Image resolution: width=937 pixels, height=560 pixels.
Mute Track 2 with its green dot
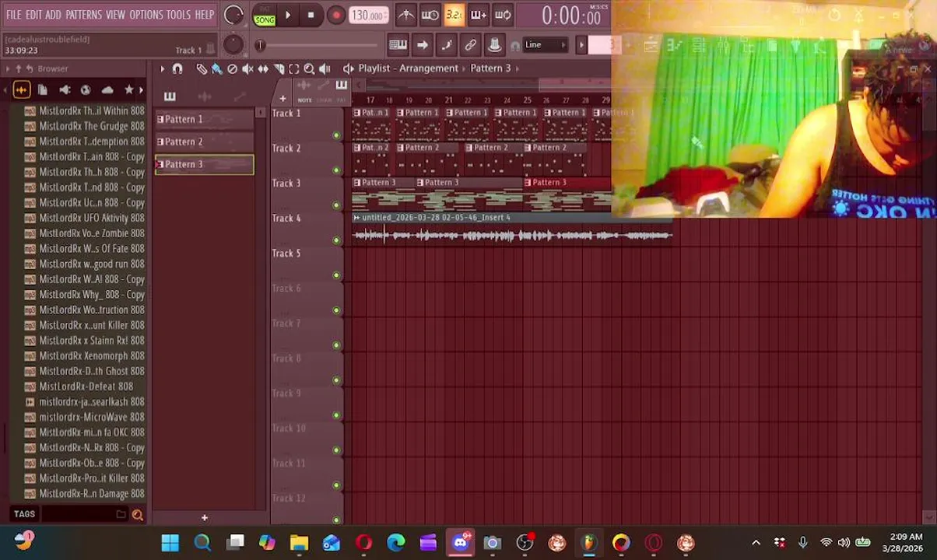click(336, 170)
